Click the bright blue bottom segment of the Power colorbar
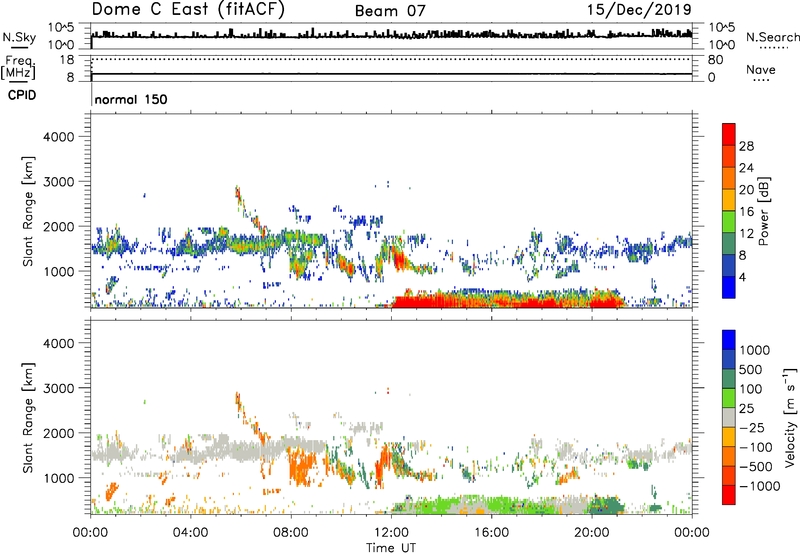 (729, 287)
